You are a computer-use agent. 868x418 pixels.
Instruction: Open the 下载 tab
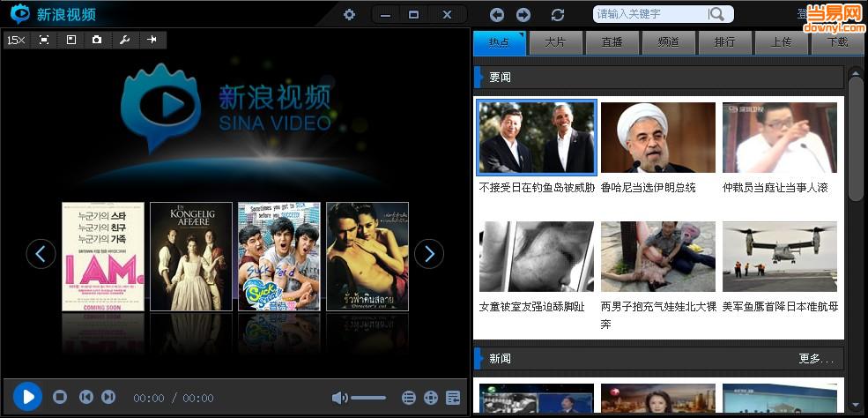coord(837,42)
